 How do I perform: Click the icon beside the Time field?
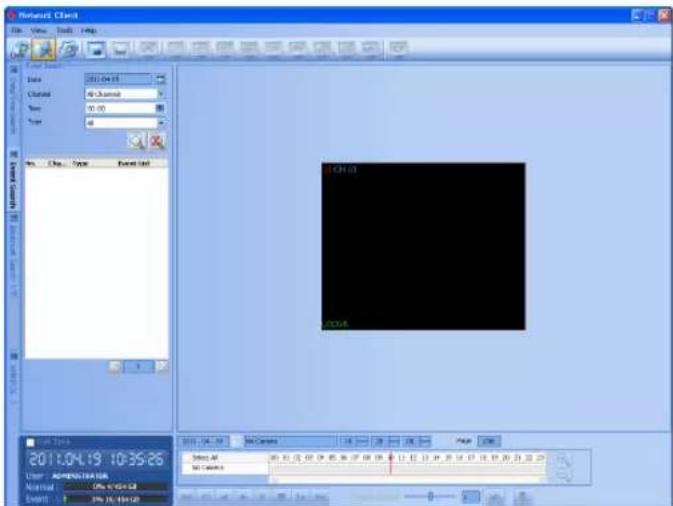coord(160,108)
